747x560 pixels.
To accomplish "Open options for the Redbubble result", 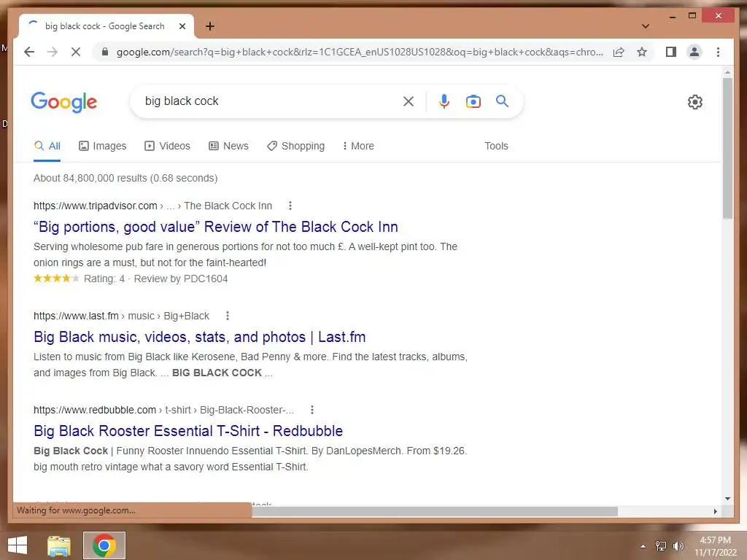I will [312, 410].
